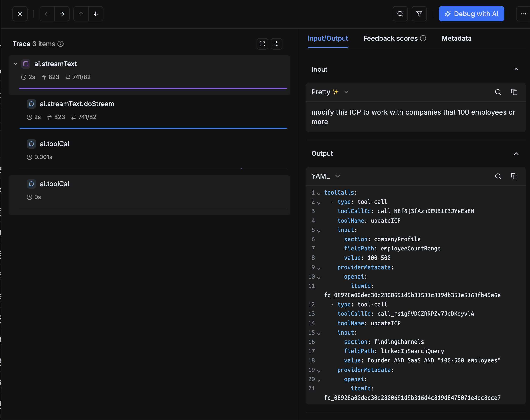Copy the Output YAML content
This screenshot has height=420, width=530.
pos(514,176)
